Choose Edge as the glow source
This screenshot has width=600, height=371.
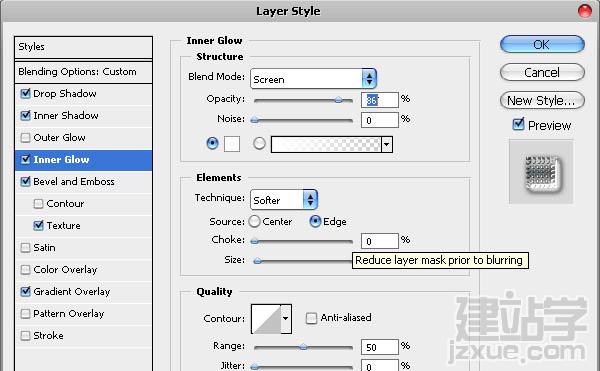pyautogui.click(x=315, y=221)
